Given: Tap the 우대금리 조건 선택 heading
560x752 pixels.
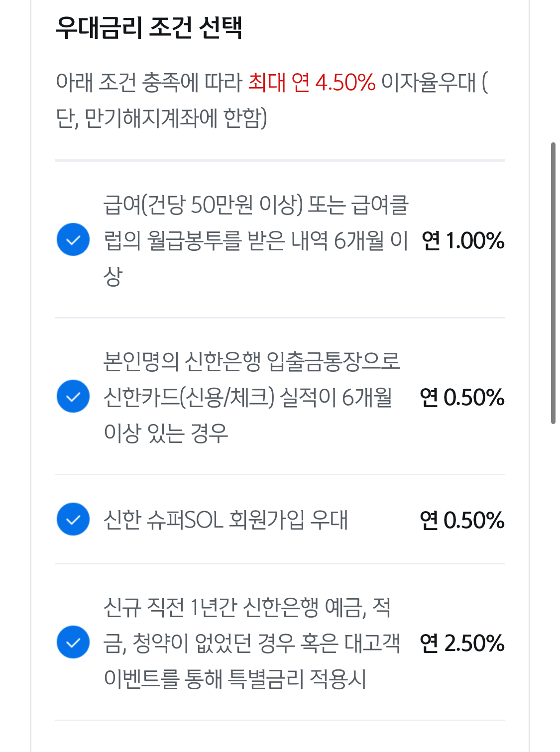Looking at the screenshot, I should [149, 27].
